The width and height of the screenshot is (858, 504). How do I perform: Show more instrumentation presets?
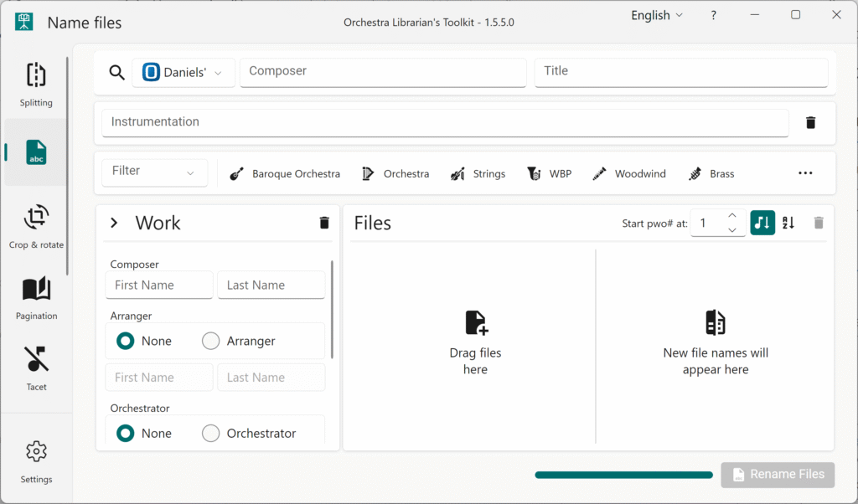click(805, 173)
